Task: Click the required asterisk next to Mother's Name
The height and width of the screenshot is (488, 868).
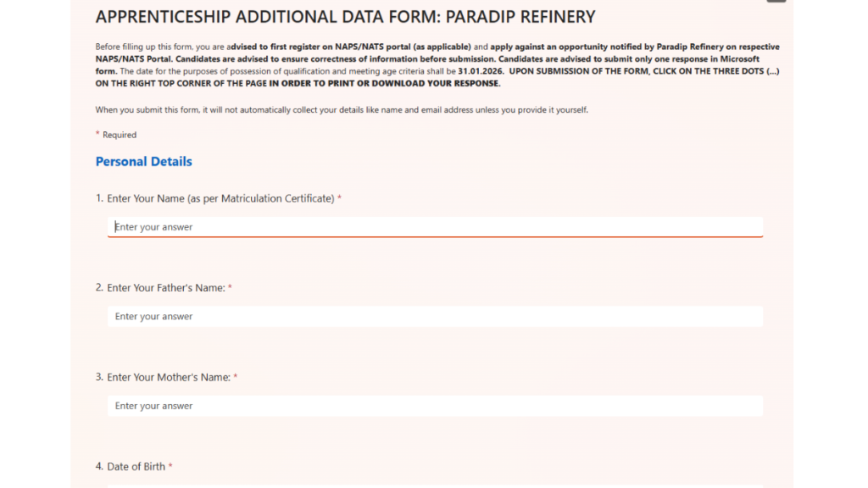Action: [x=236, y=377]
